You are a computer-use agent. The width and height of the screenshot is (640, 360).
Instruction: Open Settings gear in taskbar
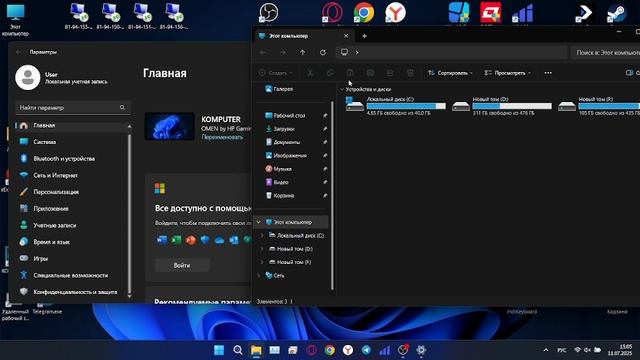coord(421,350)
